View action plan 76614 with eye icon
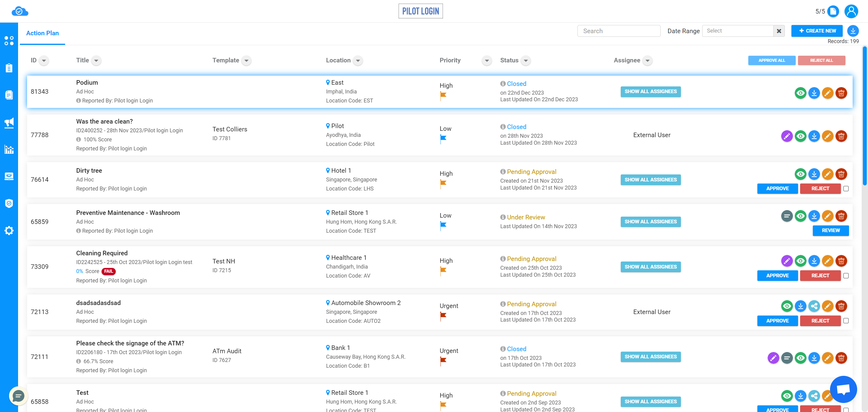 pos(800,174)
